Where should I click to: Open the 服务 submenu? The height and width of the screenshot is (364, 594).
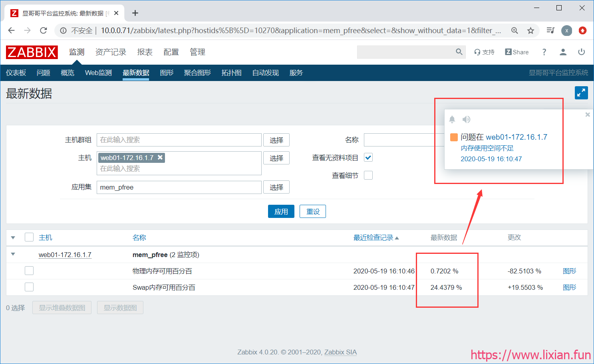[296, 73]
